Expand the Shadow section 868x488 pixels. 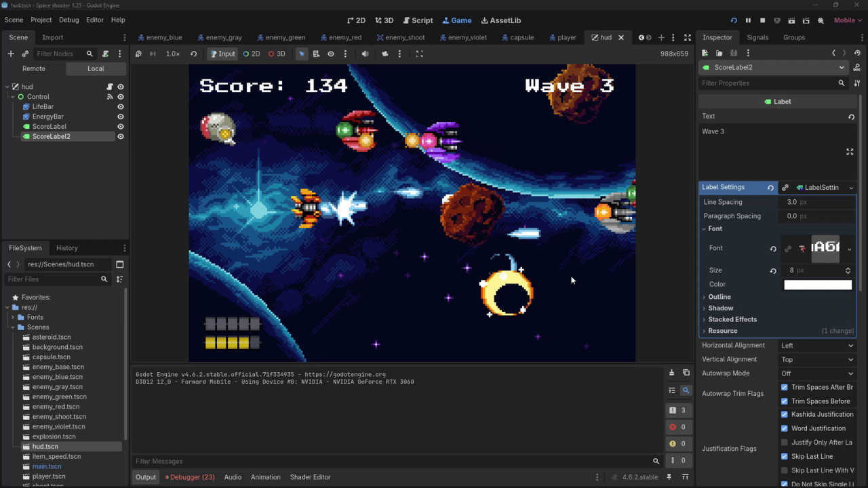pyautogui.click(x=720, y=308)
